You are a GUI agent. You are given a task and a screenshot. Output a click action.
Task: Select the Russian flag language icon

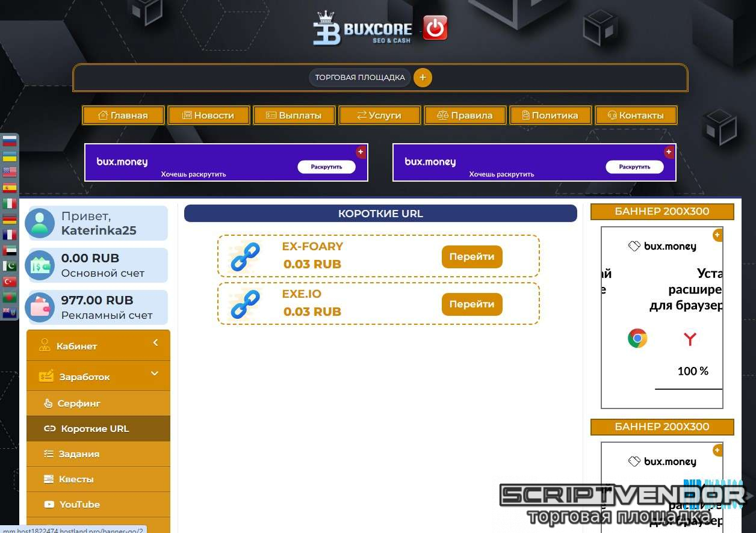click(x=10, y=141)
